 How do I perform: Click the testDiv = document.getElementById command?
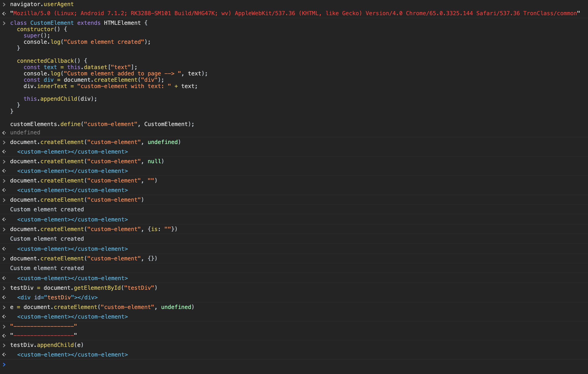coord(84,288)
